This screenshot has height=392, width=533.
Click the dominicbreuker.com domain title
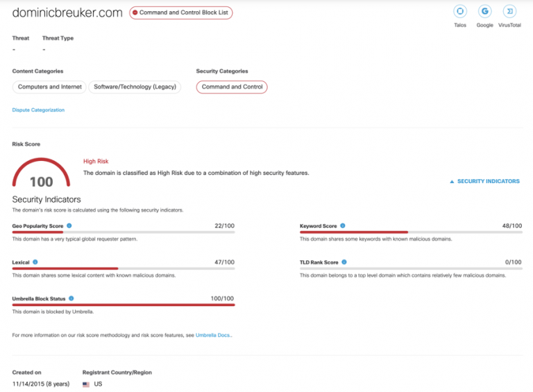point(67,12)
